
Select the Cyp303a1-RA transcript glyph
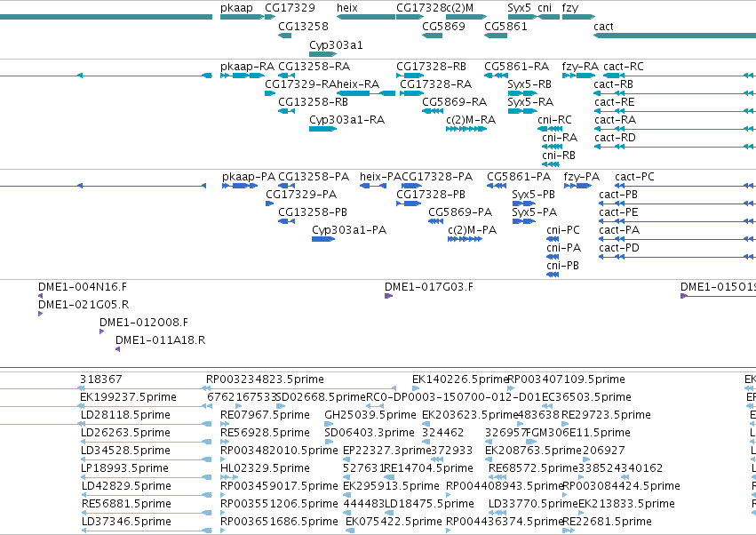coord(322,129)
